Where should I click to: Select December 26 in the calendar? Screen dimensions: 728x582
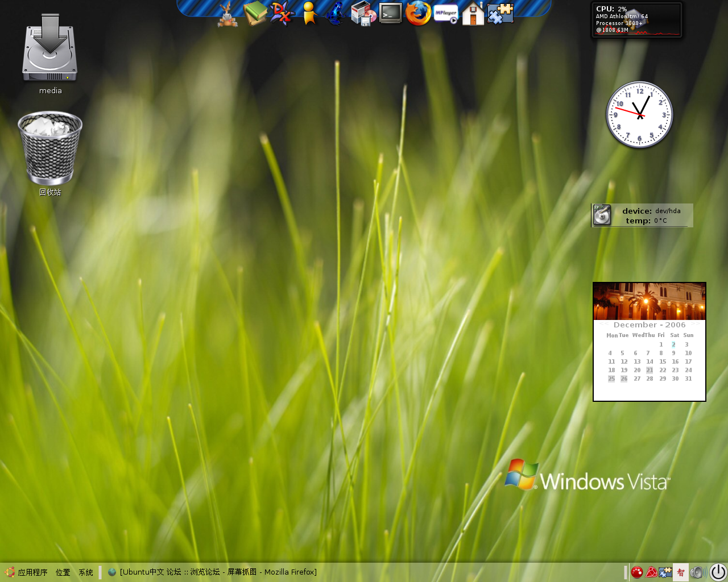pyautogui.click(x=624, y=379)
